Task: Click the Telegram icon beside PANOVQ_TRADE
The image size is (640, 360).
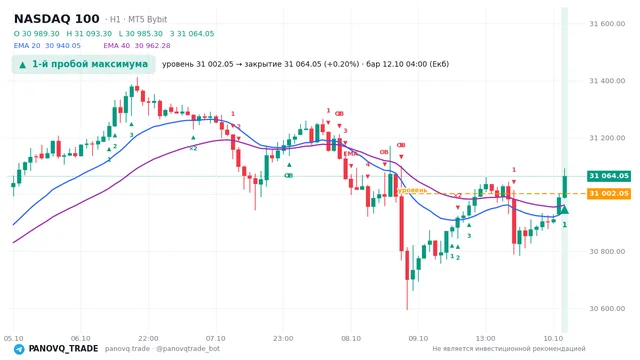Action: (x=19, y=349)
